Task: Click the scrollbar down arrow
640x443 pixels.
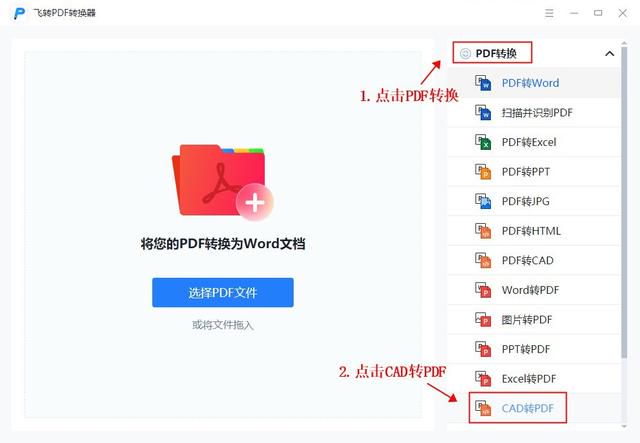Action: tap(624, 427)
